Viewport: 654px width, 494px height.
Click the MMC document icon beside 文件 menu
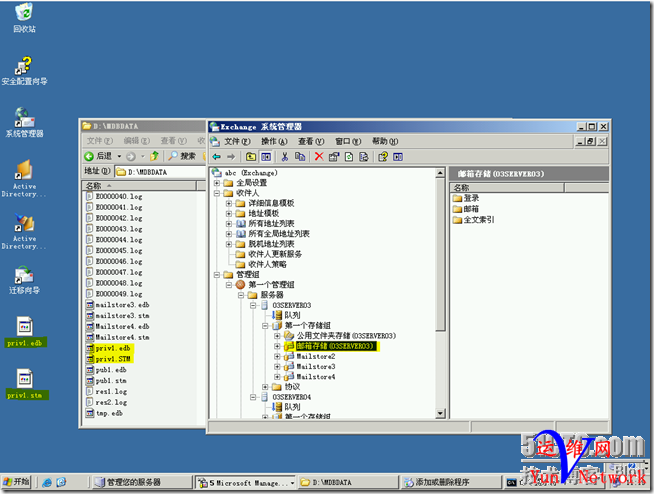point(215,141)
